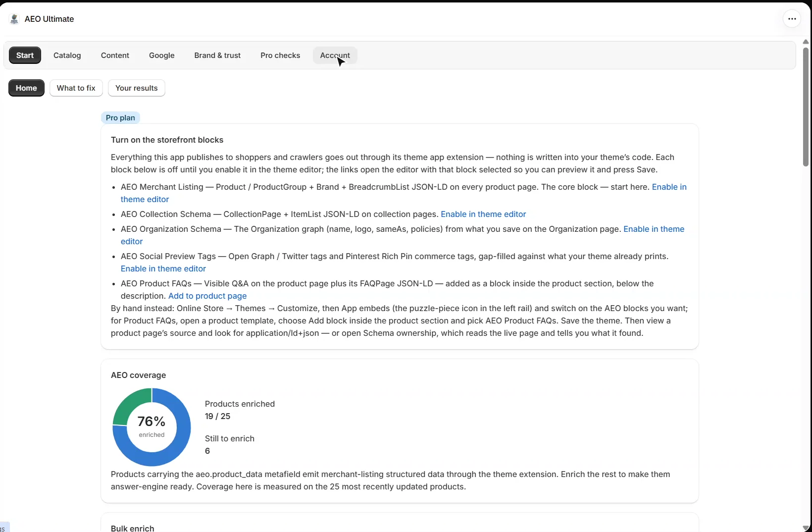Open the three-dot more actions menu
The height and width of the screenshot is (532, 812).
click(792, 19)
